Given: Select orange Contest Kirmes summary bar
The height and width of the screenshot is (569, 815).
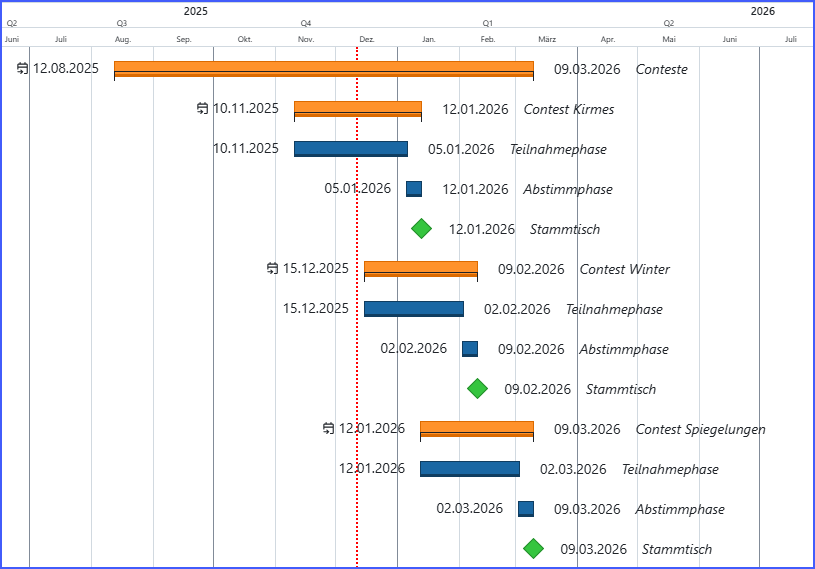Looking at the screenshot, I should point(357,109).
